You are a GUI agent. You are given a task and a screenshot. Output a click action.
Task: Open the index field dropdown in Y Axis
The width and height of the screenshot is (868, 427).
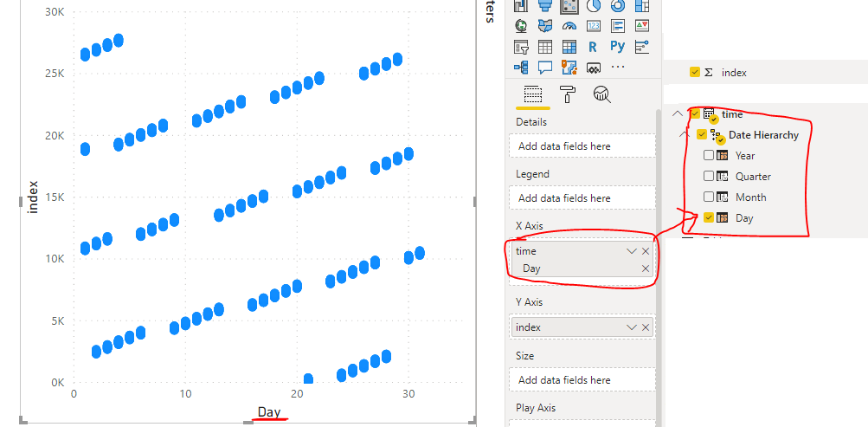click(x=632, y=327)
